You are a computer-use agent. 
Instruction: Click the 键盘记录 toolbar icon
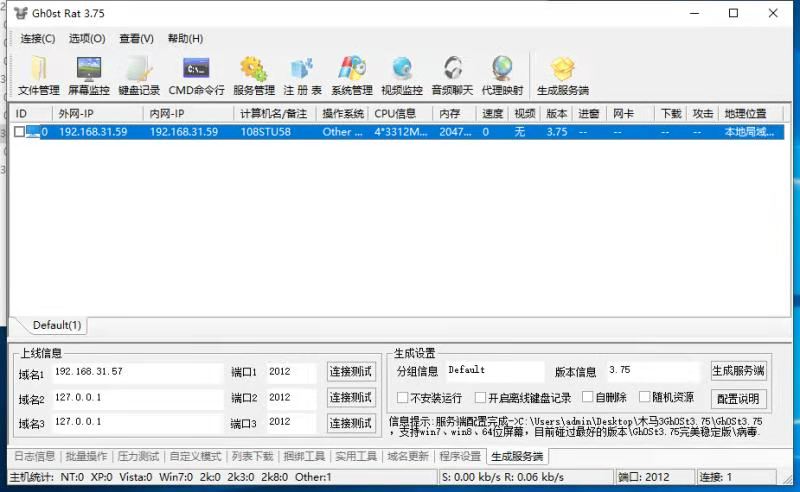click(139, 76)
